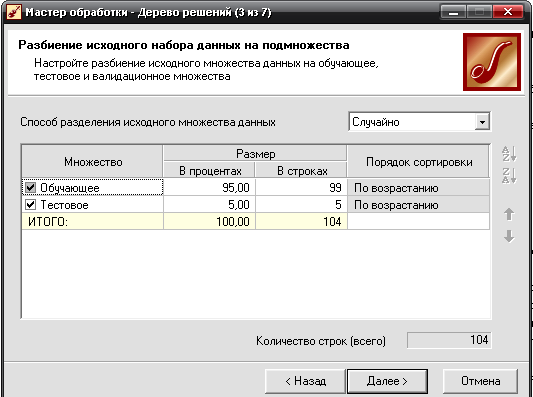Click the sort ascending A-Z icon
The width and height of the screenshot is (533, 397).
tap(509, 154)
